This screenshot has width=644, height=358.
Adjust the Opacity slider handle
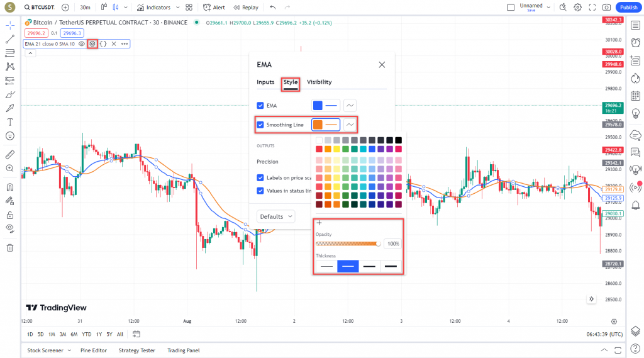click(378, 243)
